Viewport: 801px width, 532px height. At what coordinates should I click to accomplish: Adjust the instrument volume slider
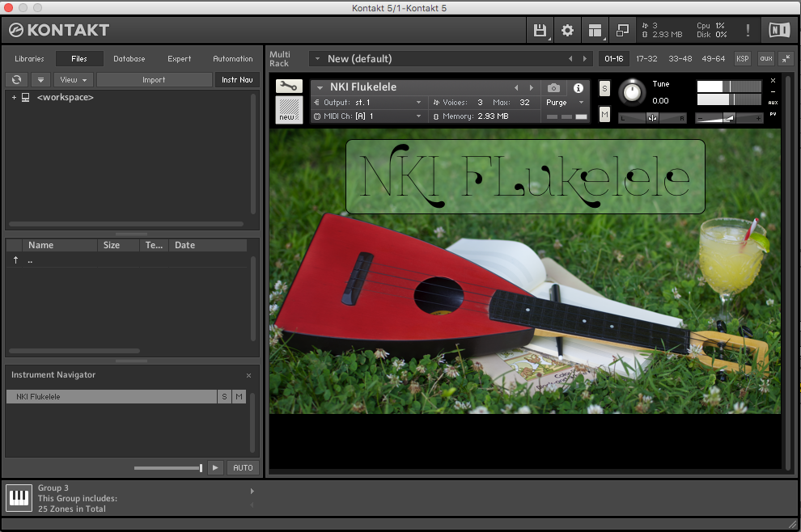729,118
